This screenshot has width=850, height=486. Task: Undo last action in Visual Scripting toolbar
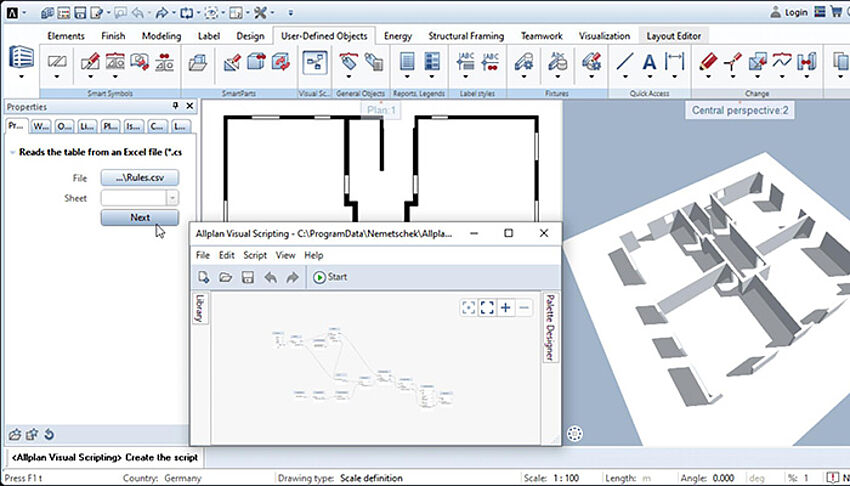(270, 277)
